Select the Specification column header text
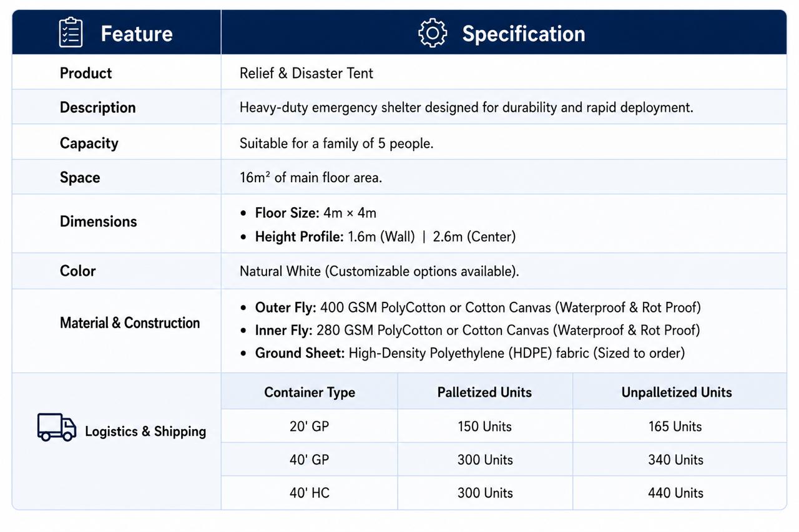 pos(524,34)
